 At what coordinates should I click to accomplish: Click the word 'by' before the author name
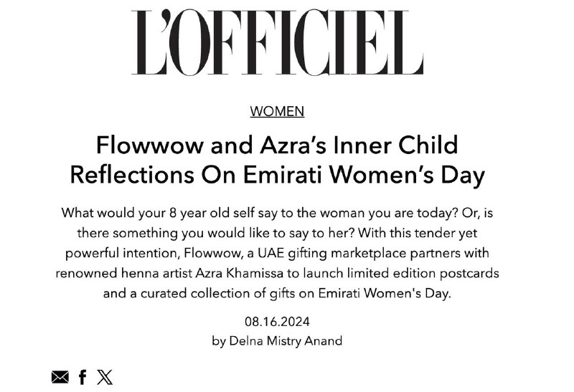pyautogui.click(x=219, y=341)
